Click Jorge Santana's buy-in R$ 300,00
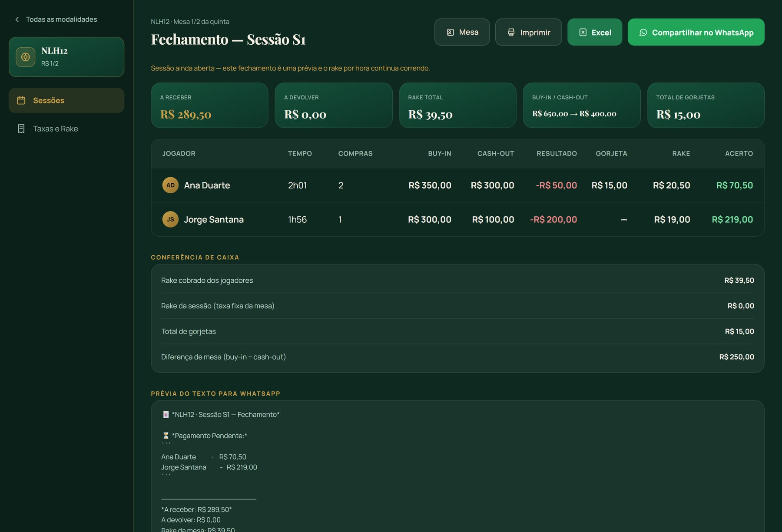Viewport: 782px width, 532px height. (429, 220)
